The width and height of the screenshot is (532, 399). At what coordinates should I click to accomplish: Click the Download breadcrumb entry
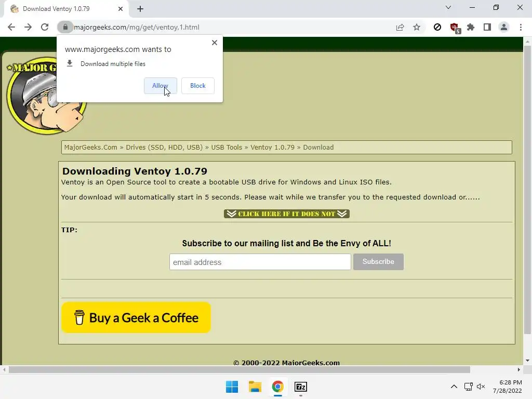click(318, 147)
